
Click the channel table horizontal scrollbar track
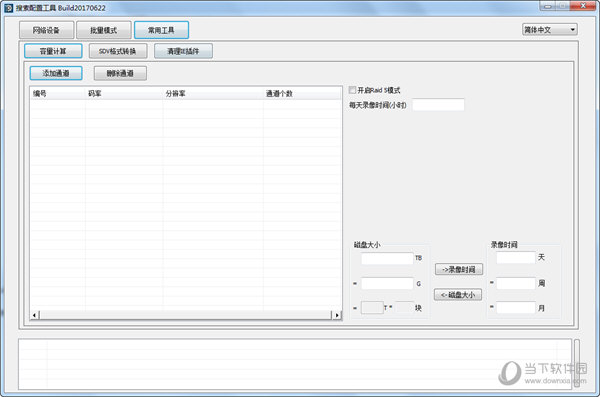186,315
